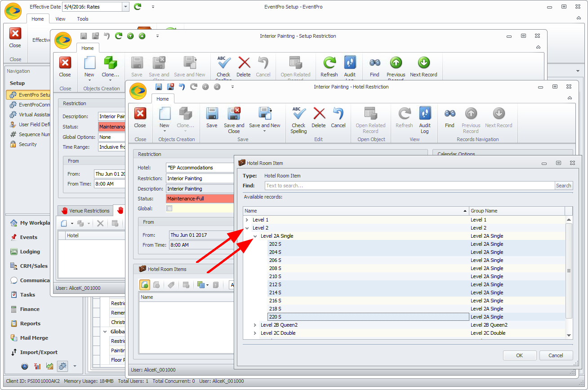588x390 pixels.
Task: Click the Hotel field *EP Accommodations
Action: point(200,168)
